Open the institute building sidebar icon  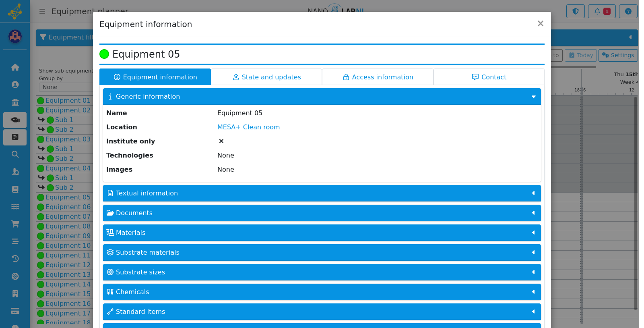click(x=15, y=102)
